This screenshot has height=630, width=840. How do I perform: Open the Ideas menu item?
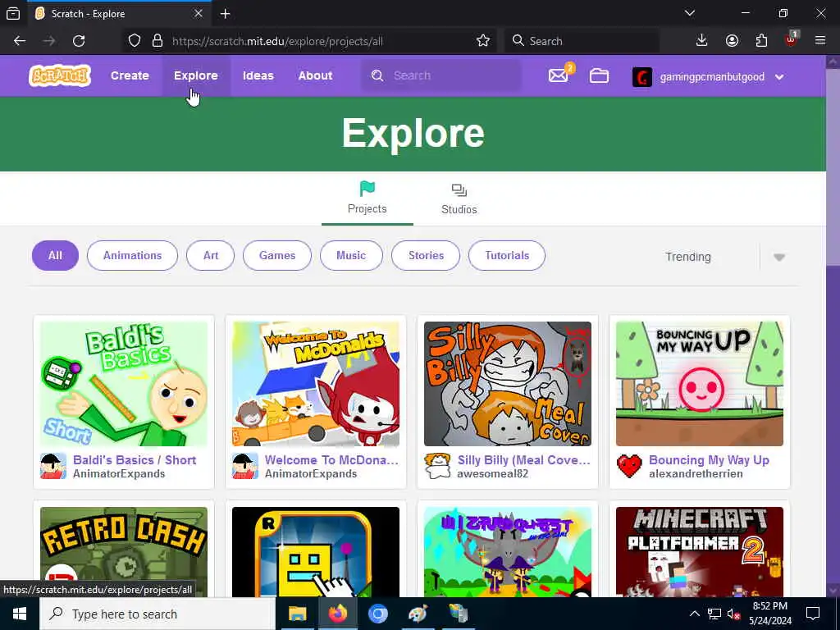258,75
